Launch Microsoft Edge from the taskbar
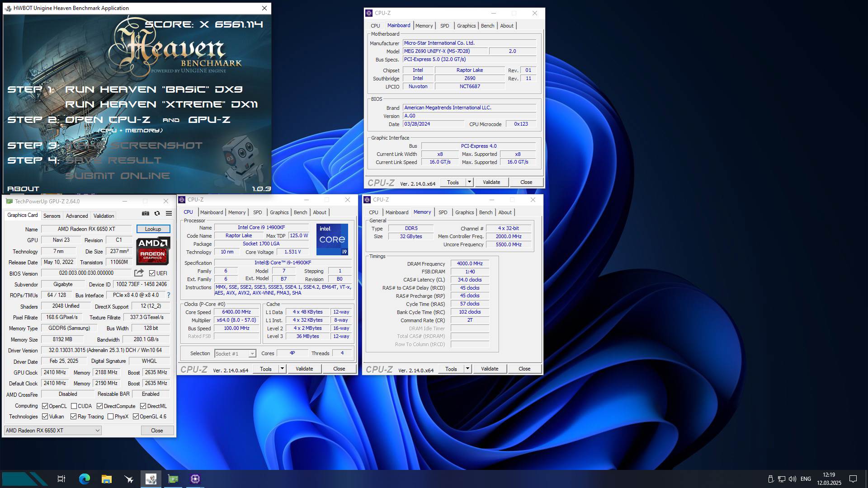Screen dimensions: 868x488 pyautogui.click(x=85, y=479)
